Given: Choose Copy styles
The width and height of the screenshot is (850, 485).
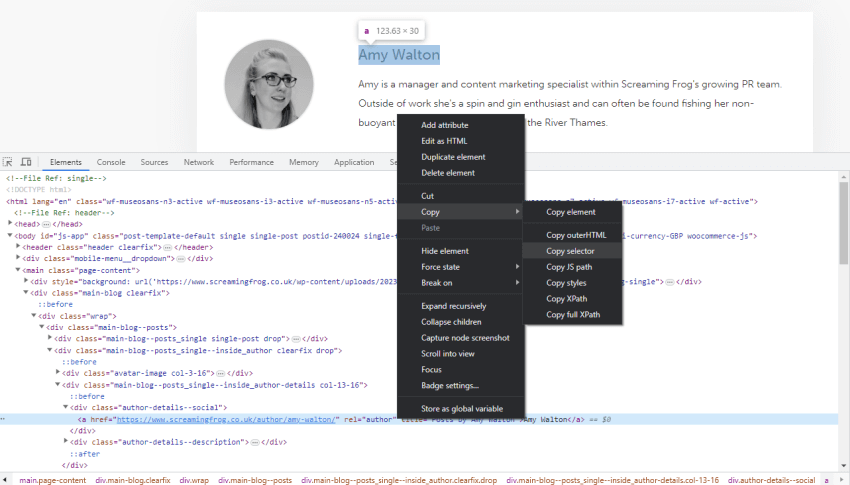Looking at the screenshot, I should point(572,283).
